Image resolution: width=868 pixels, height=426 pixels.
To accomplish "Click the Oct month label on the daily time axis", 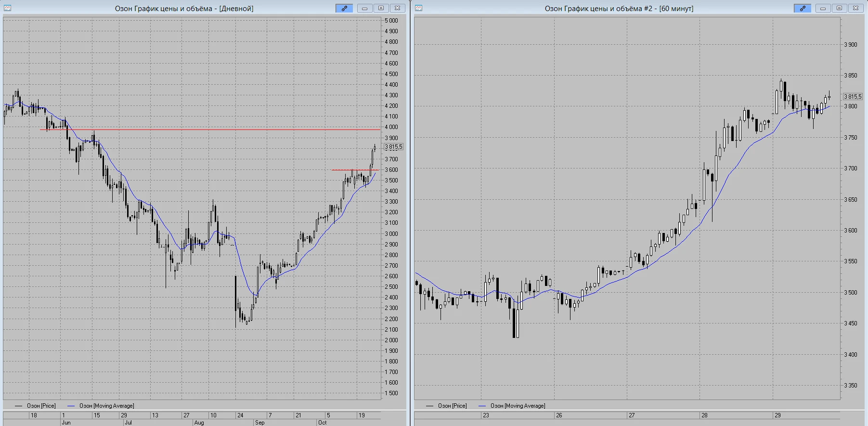I will (x=322, y=423).
